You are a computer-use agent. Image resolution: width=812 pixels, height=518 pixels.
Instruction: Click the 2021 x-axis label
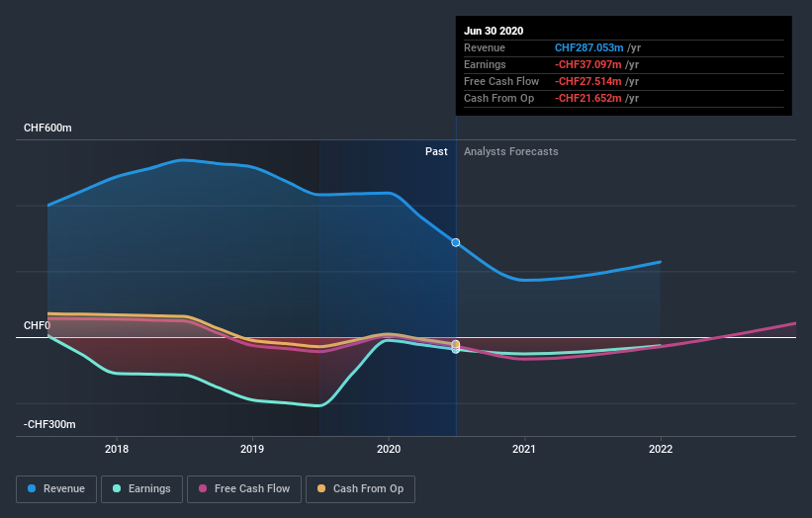tap(524, 449)
